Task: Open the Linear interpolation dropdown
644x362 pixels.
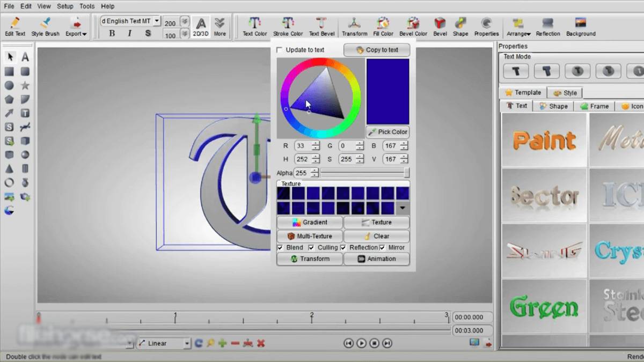Action: (187, 343)
